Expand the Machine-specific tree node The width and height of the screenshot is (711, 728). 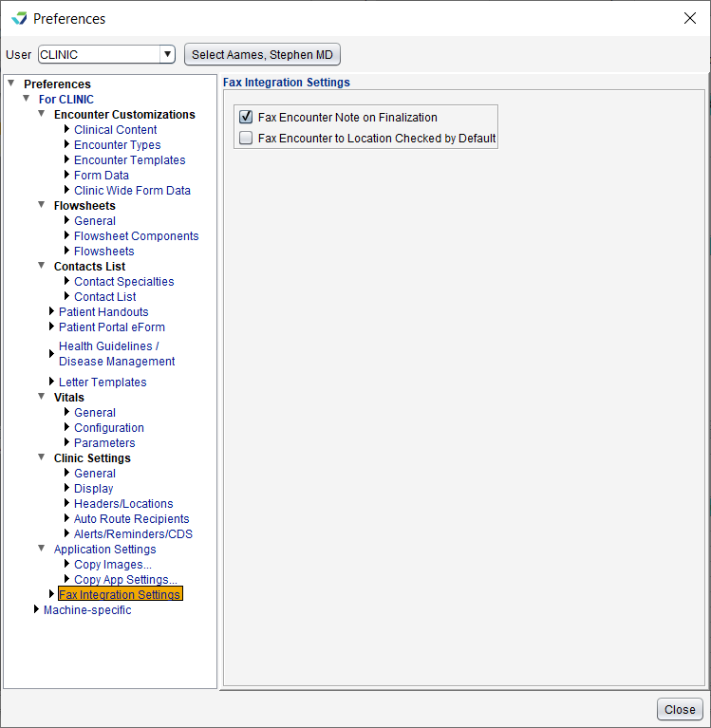coord(36,610)
